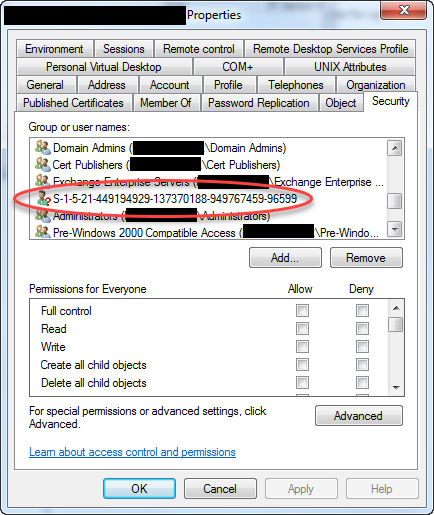Check Deny box for Read permission

[362, 329]
